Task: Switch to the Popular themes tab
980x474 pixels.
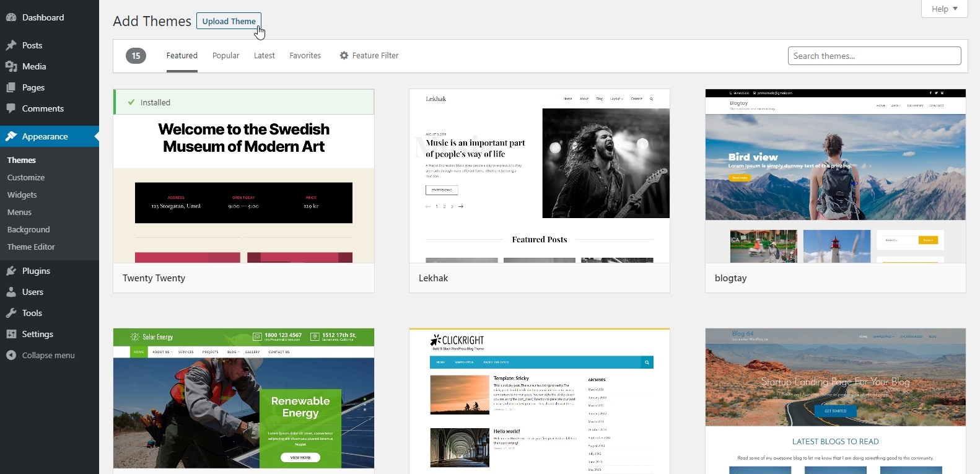Action: pos(225,56)
